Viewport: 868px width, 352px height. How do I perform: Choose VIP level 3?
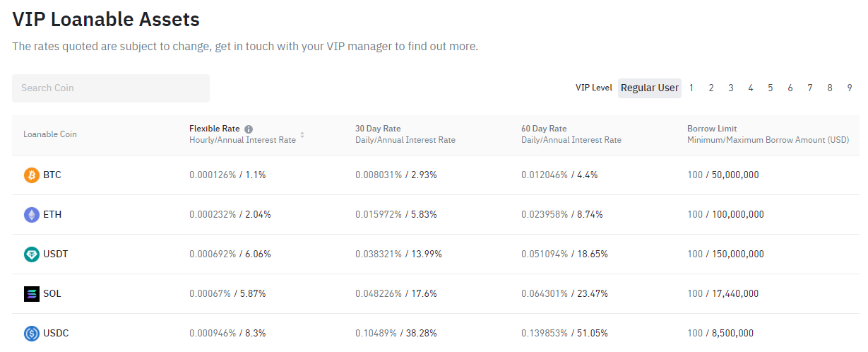(731, 88)
